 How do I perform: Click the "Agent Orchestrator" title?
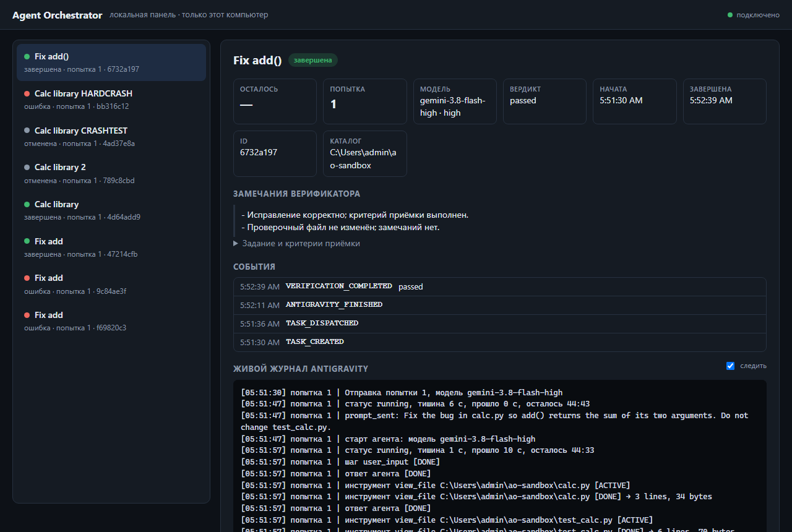click(x=58, y=15)
